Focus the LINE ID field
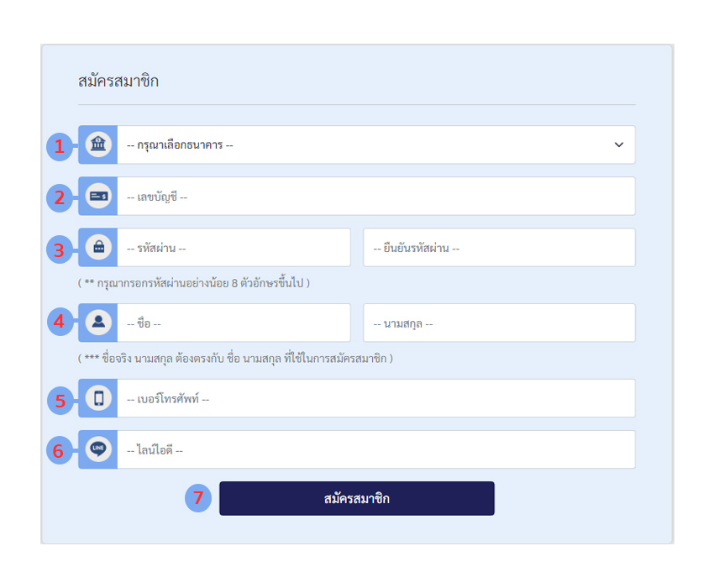Screen dimensions: 714x588 376,449
